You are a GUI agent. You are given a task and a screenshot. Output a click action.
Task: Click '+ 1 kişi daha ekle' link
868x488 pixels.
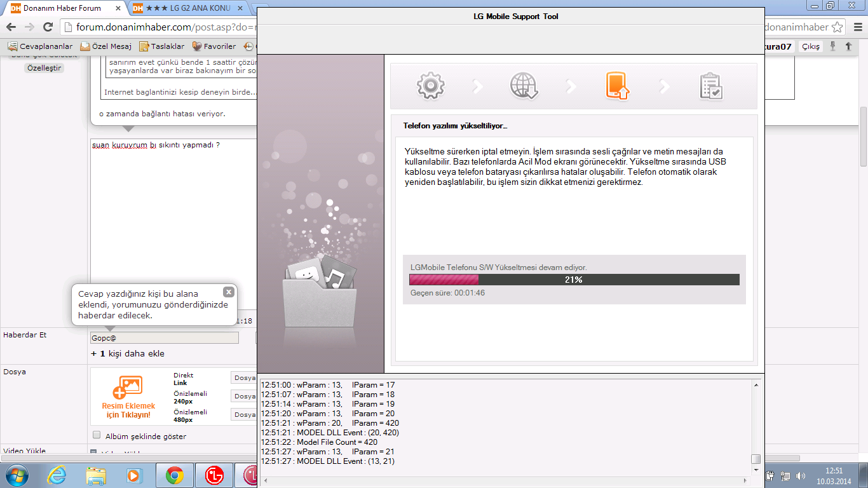pyautogui.click(x=128, y=353)
